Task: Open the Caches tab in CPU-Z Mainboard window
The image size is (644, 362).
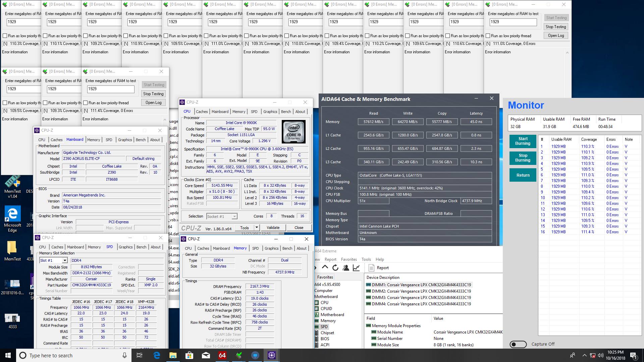Action: 56,140
